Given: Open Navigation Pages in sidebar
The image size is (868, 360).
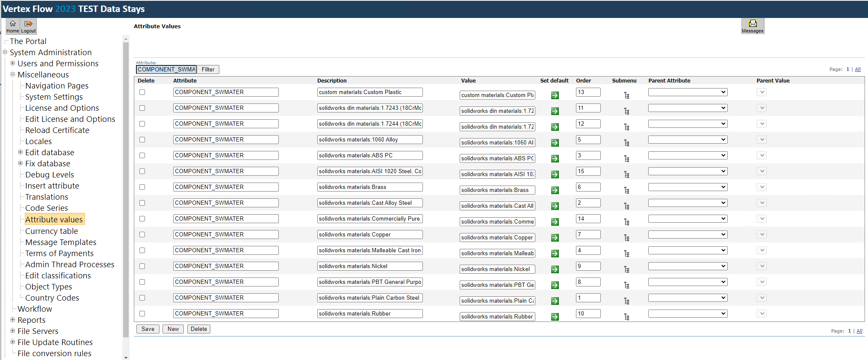Looking at the screenshot, I should (56, 86).
